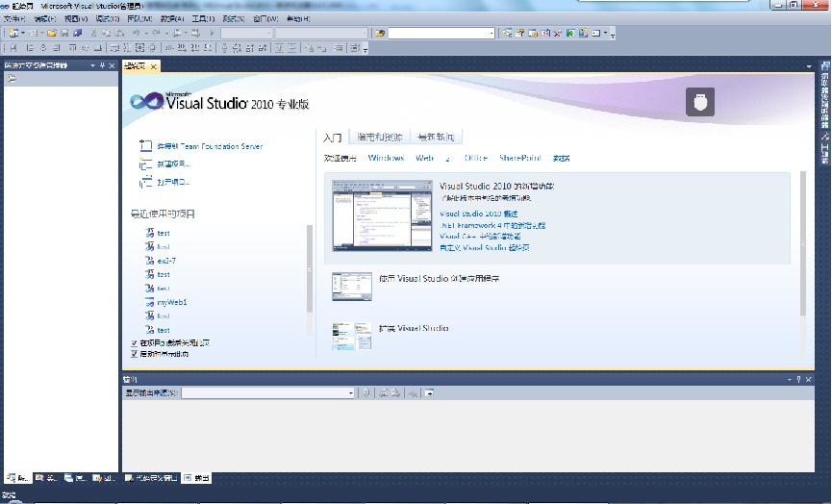This screenshot has width=832, height=504.
Task: Click the Open File folder icon
Action: click(x=52, y=33)
